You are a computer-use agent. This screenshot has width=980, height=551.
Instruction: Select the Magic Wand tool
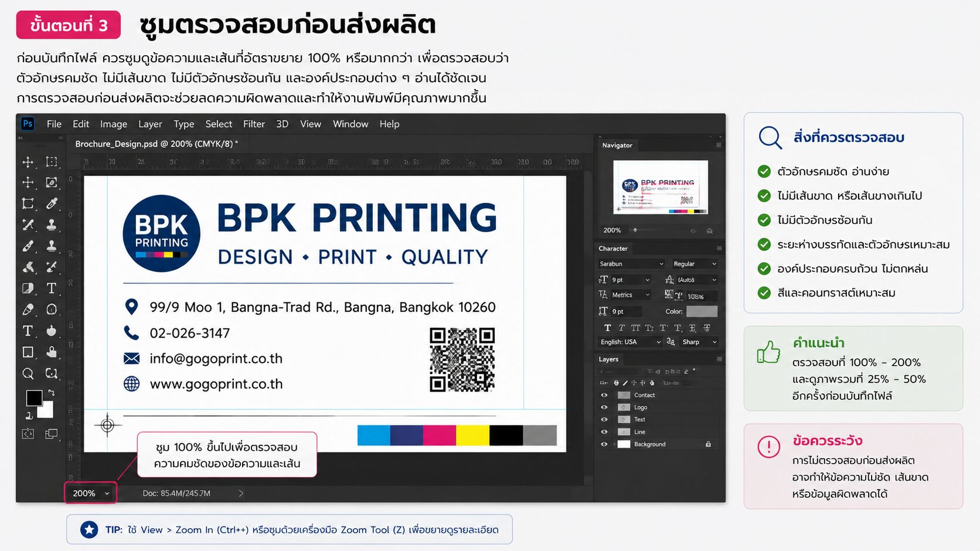tap(28, 225)
